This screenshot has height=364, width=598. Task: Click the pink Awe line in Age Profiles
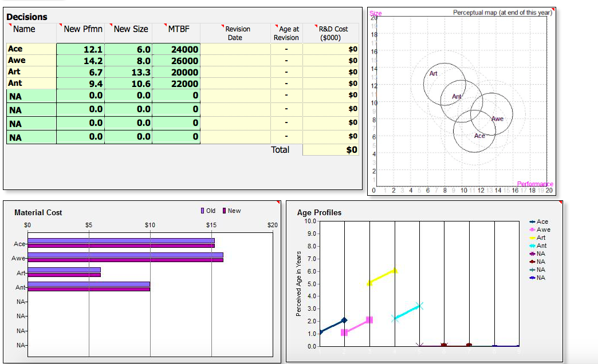pos(357,326)
